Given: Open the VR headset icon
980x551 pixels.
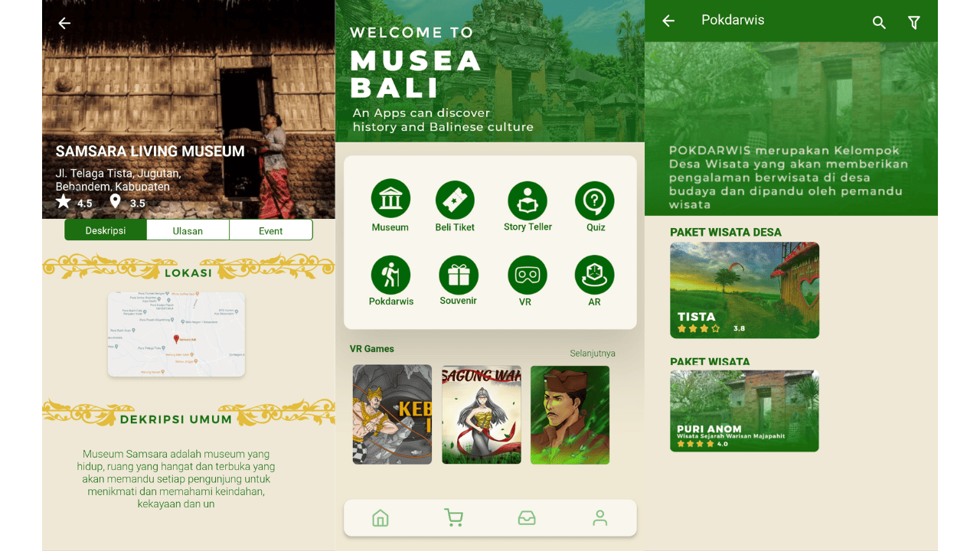Looking at the screenshot, I should (528, 275).
